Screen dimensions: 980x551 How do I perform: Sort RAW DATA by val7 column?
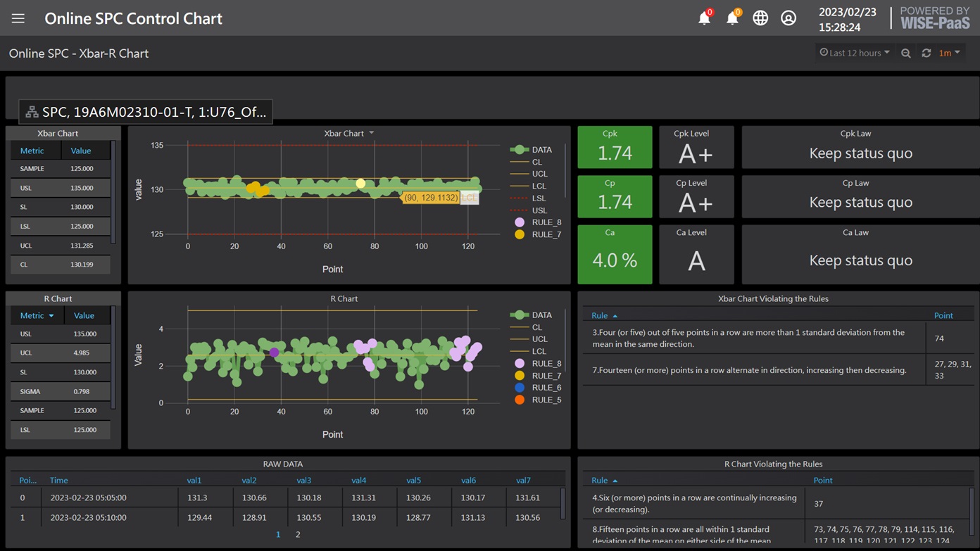click(x=523, y=480)
